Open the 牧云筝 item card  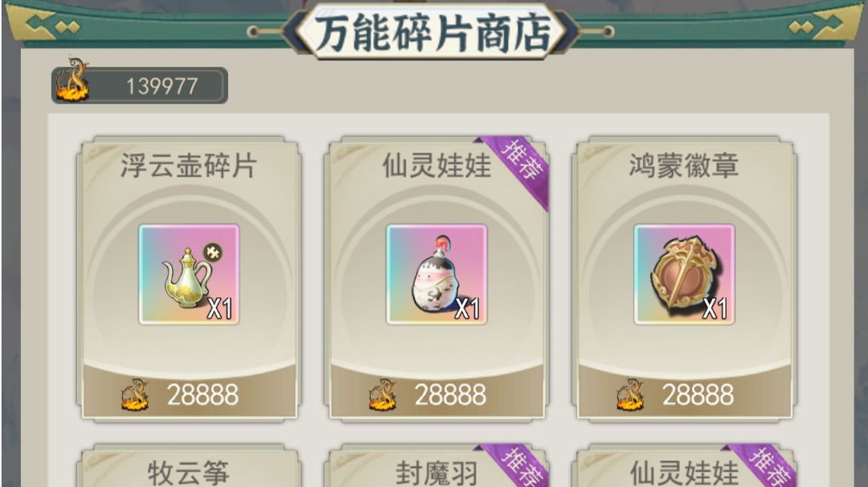(189, 466)
